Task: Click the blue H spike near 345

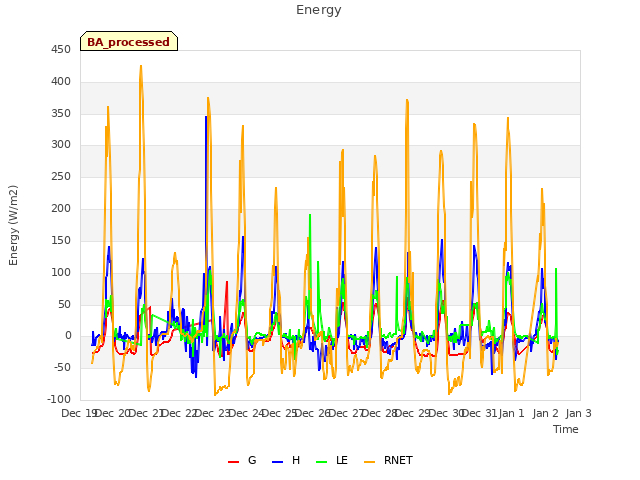Action: pyautogui.click(x=206, y=117)
